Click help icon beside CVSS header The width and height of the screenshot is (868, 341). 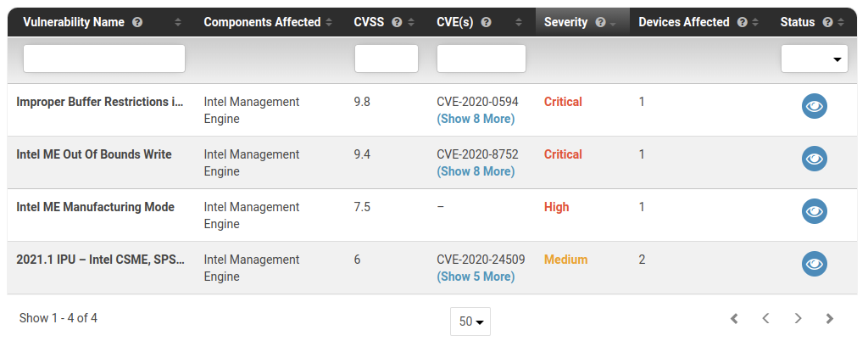(x=397, y=22)
